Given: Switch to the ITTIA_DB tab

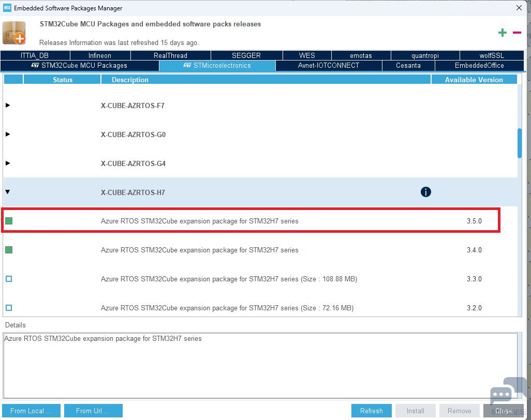Looking at the screenshot, I should pyautogui.click(x=35, y=55).
